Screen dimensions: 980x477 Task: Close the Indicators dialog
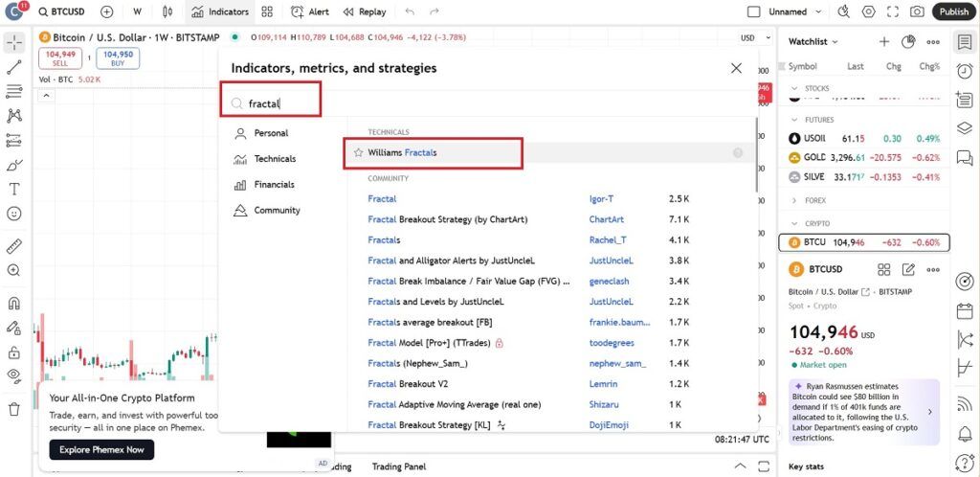tap(736, 68)
